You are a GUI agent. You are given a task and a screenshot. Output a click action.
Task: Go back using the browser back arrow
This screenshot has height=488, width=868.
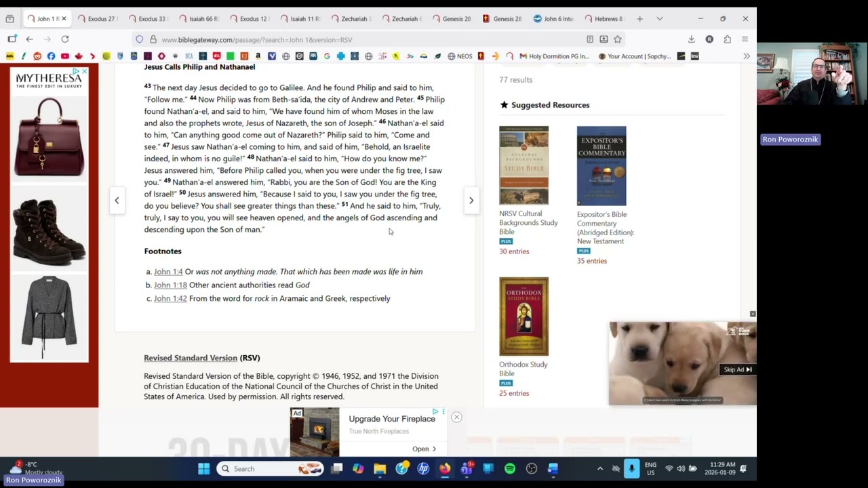pyautogui.click(x=29, y=39)
